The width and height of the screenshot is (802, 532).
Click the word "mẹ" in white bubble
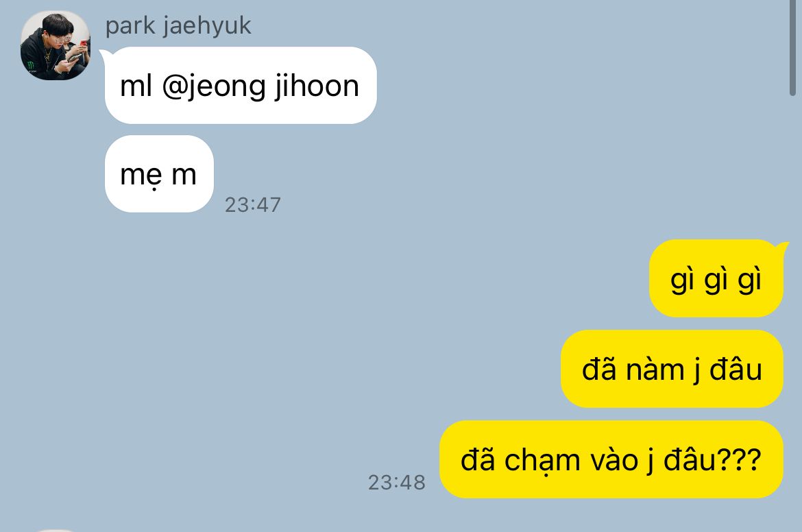point(141,175)
